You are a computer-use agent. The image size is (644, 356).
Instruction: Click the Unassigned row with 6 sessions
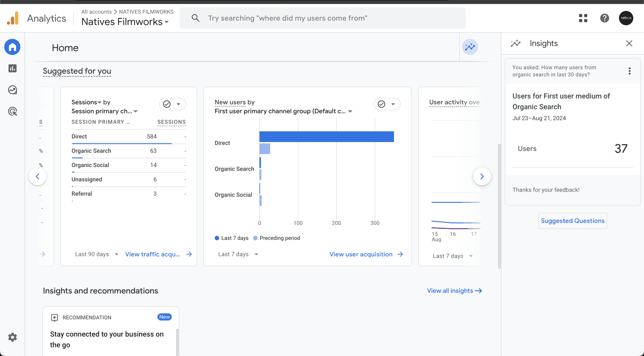pyautogui.click(x=129, y=180)
